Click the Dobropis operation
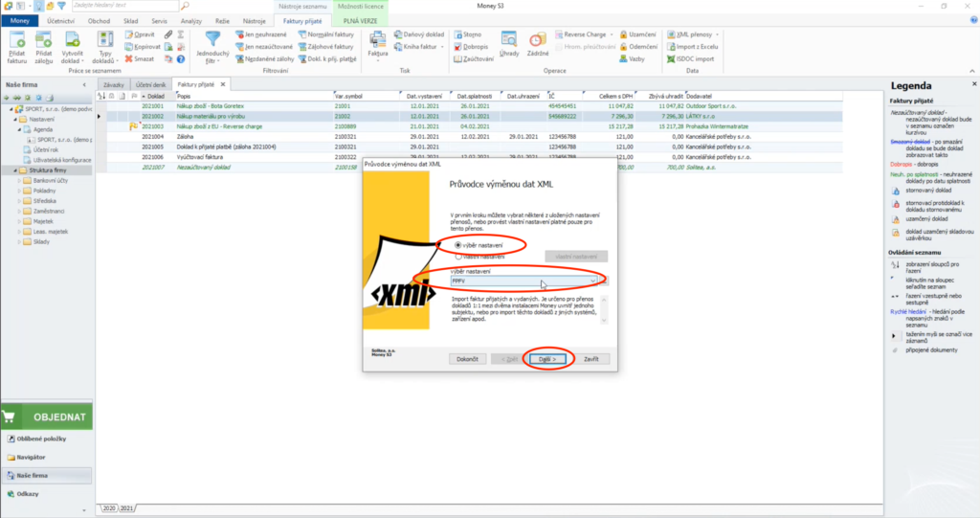The height and width of the screenshot is (518, 980). [x=471, y=47]
